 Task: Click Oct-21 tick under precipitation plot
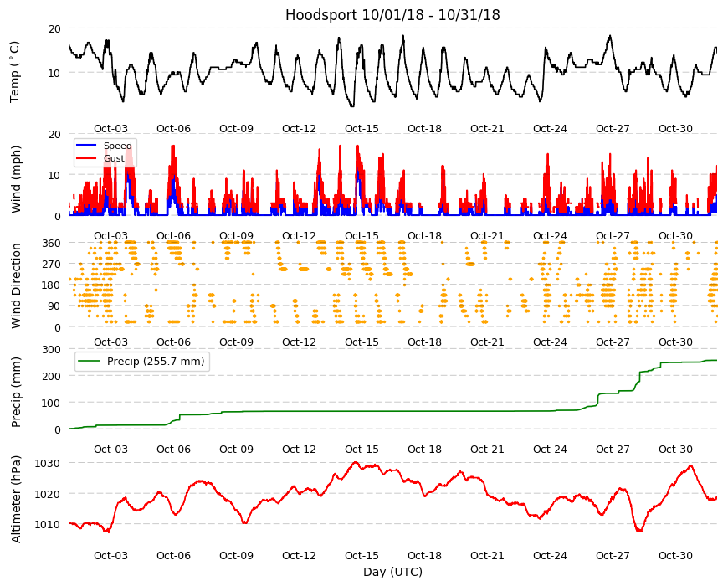[487, 450]
